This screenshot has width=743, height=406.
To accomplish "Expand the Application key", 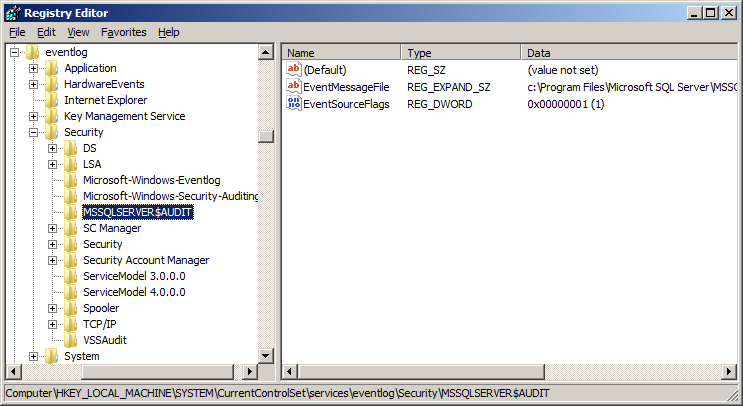I will pos(34,68).
